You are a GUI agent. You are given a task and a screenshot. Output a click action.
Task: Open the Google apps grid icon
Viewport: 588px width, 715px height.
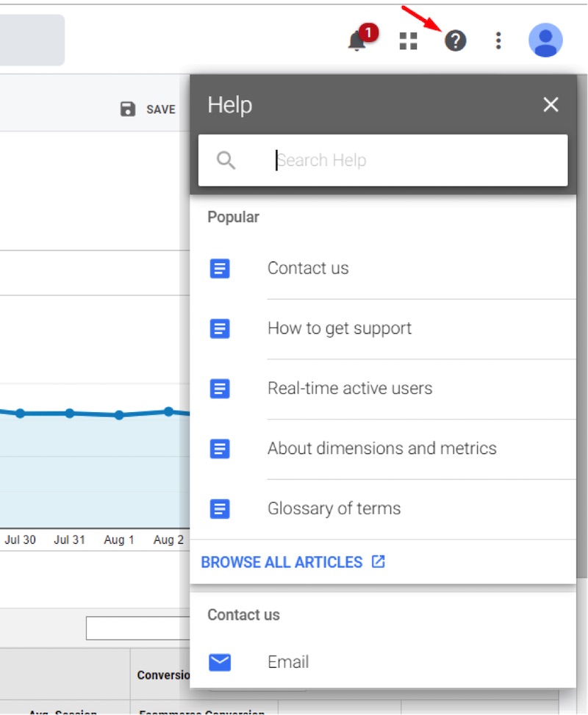tap(408, 40)
